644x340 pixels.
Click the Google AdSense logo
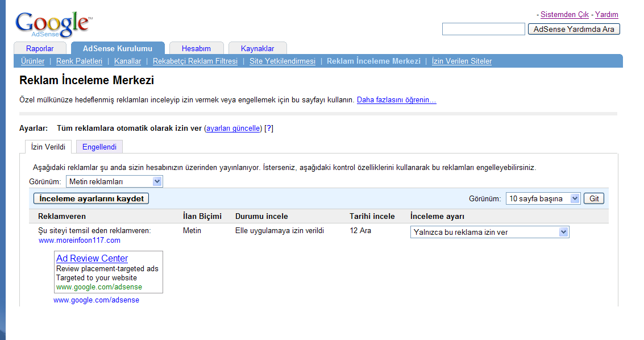click(x=54, y=24)
